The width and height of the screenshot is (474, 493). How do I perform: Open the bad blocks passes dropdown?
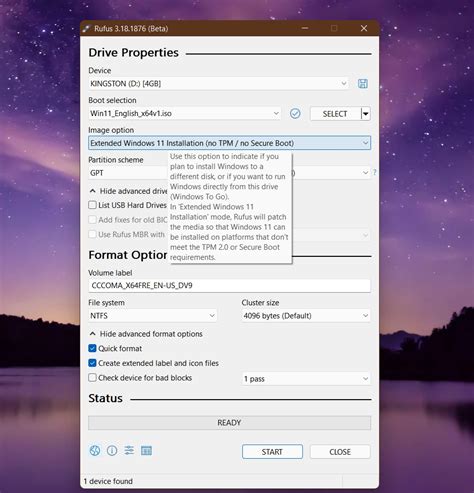pos(306,379)
